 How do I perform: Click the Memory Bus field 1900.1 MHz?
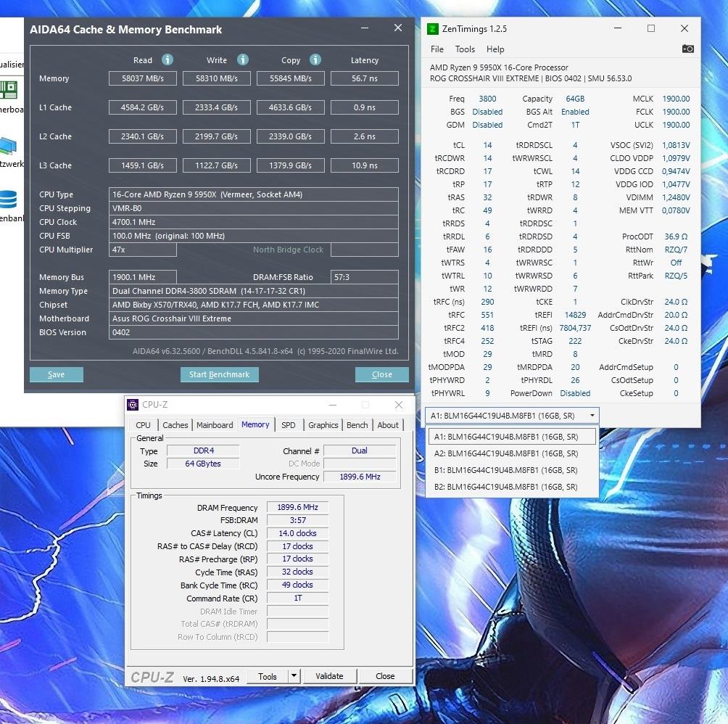point(143,277)
